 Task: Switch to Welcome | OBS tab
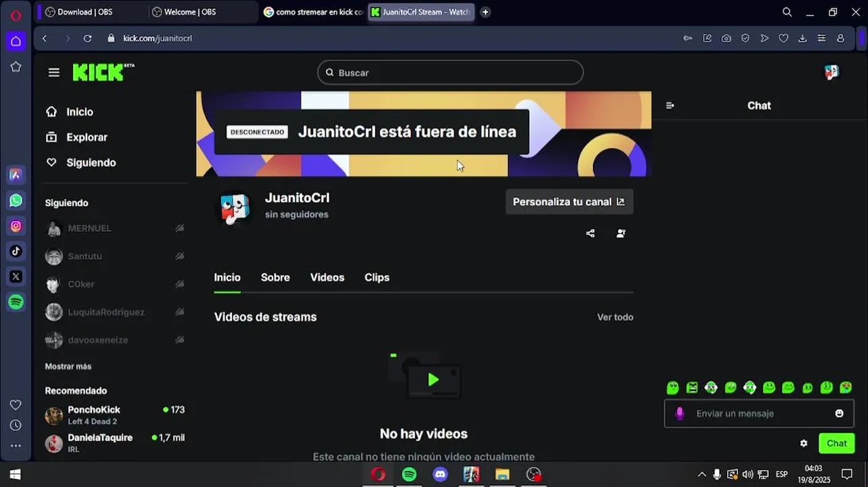(x=201, y=12)
